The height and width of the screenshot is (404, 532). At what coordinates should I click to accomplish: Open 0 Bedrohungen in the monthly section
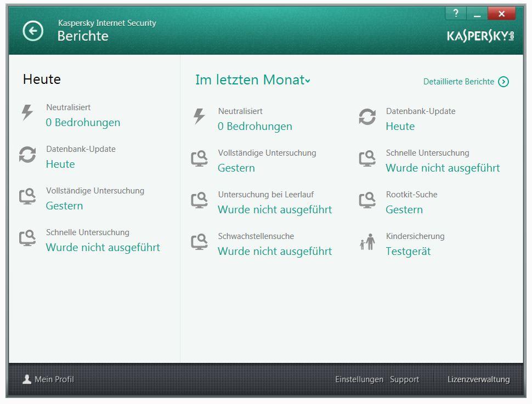pos(255,126)
